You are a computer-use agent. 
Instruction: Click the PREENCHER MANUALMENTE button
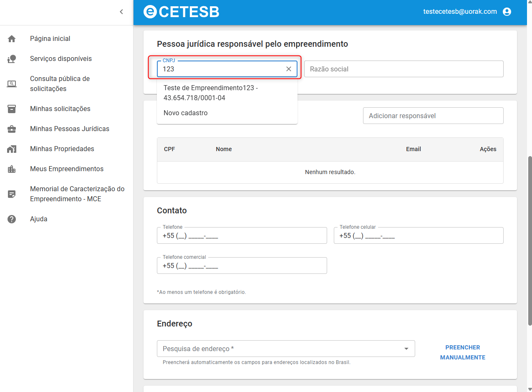click(x=463, y=352)
